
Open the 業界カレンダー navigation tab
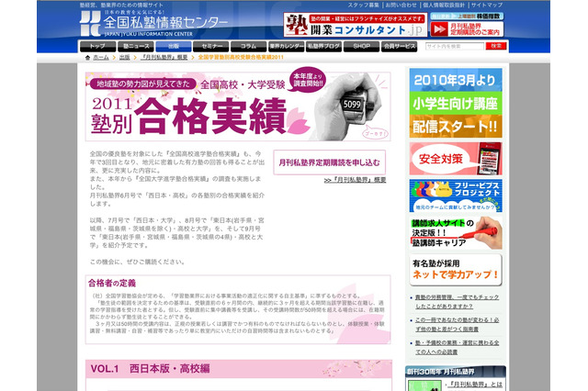286,46
